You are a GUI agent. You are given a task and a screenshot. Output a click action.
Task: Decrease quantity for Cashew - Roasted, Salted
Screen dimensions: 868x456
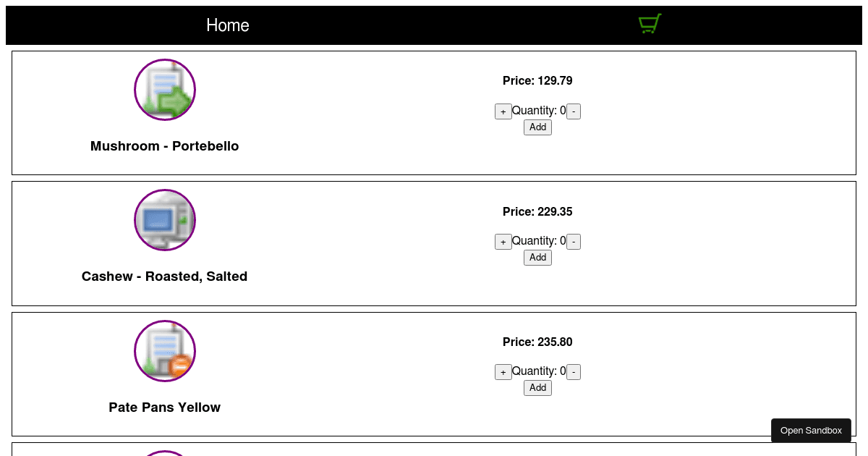click(574, 242)
